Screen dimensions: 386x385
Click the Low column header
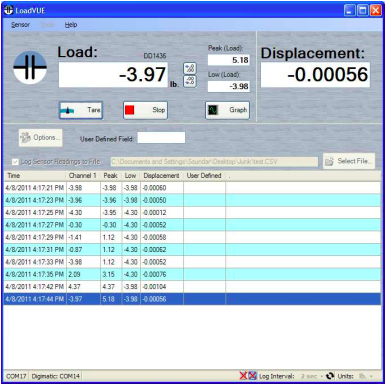click(131, 176)
